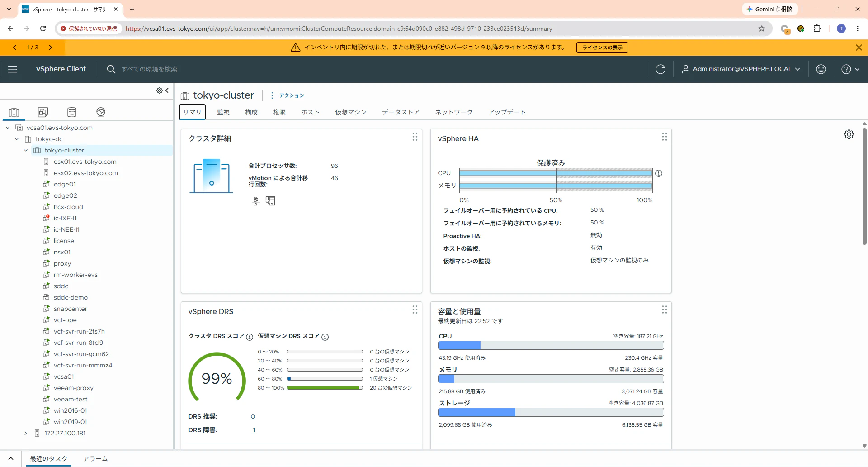Open the DRS 推奨 count link
The width and height of the screenshot is (868, 467).
tap(253, 417)
